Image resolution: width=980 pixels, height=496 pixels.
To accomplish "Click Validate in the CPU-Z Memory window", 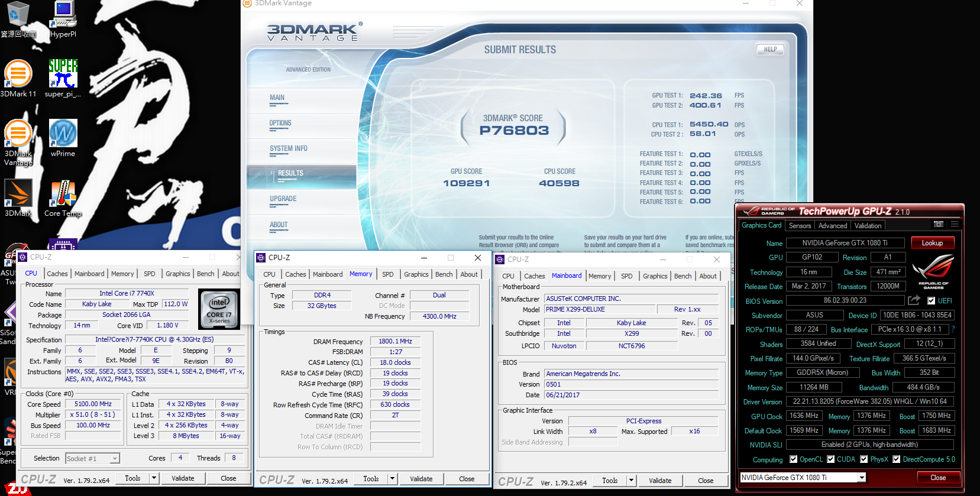I will [421, 479].
